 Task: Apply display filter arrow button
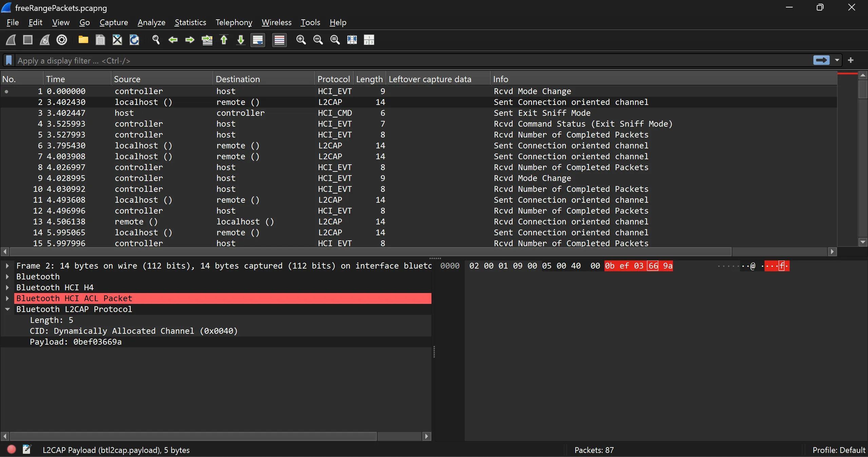(x=821, y=60)
